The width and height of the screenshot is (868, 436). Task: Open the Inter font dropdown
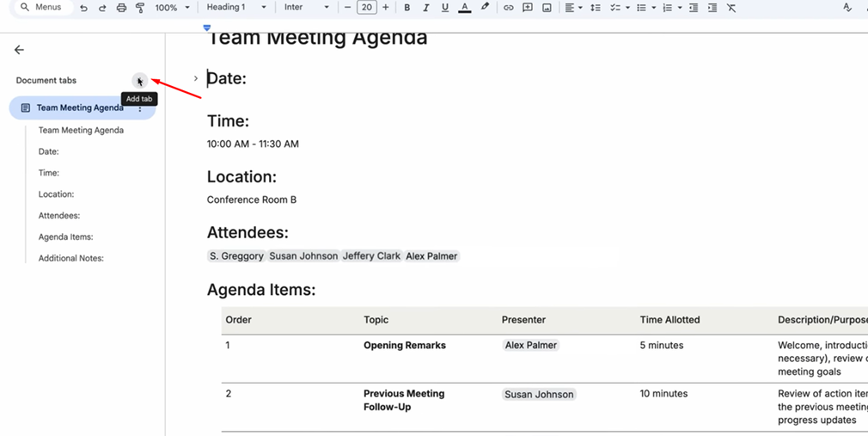pos(306,8)
